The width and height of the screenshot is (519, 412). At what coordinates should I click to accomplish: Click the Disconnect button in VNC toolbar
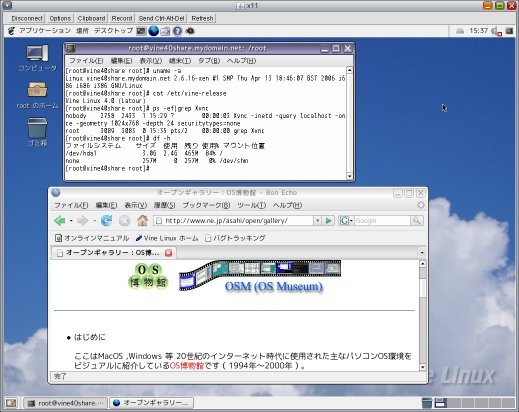tap(27, 18)
